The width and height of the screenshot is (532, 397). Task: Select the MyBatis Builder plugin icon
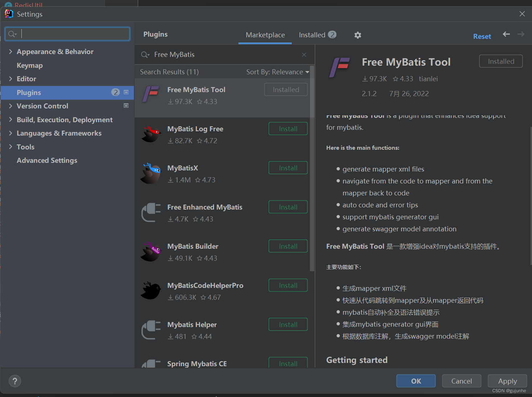(x=151, y=252)
